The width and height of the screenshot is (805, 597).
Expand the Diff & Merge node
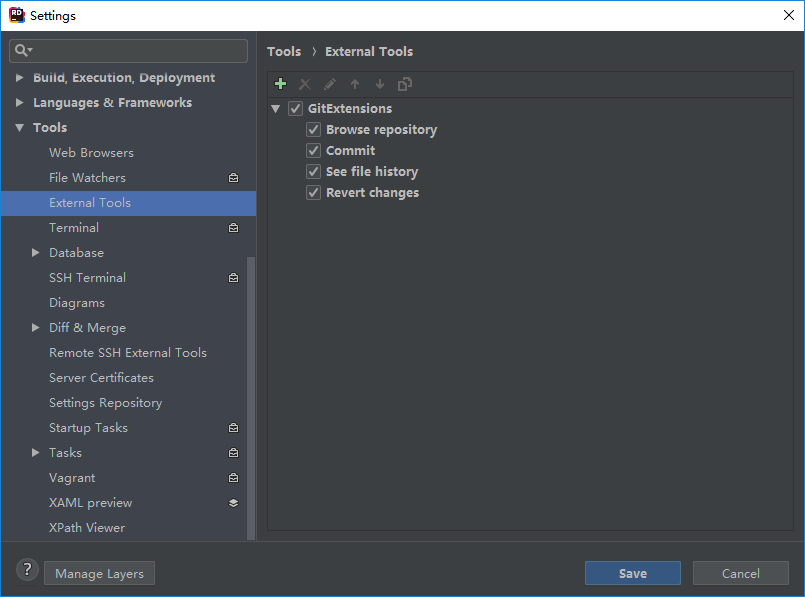click(36, 327)
